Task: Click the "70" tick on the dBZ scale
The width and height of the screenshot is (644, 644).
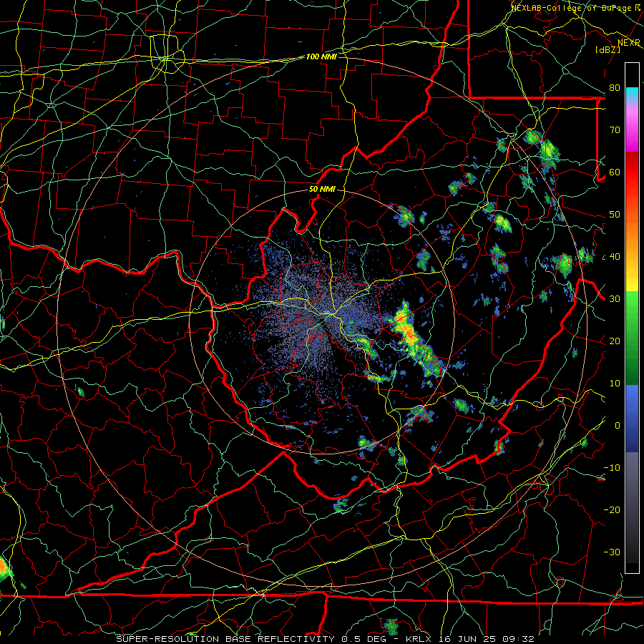Action: (x=615, y=130)
